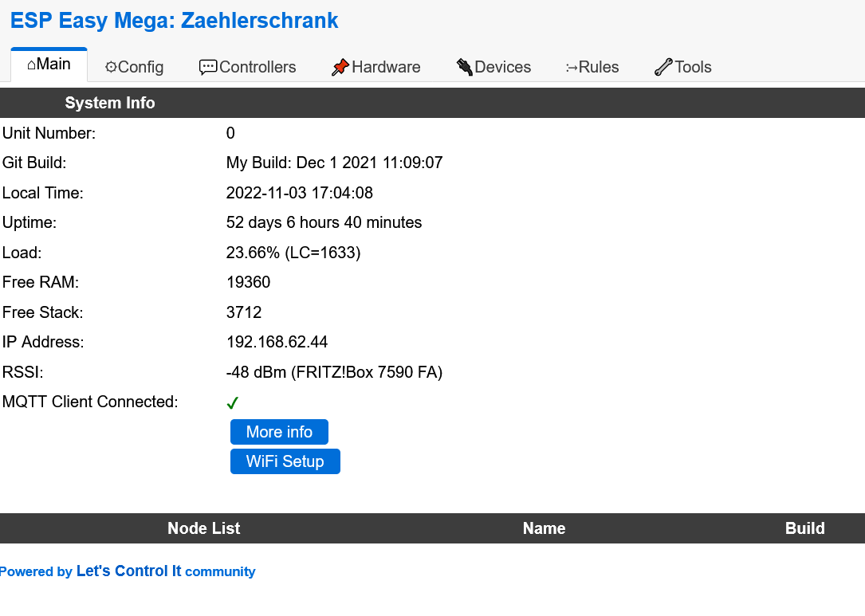Click the RSSI value showing -48 dBm
865x616 pixels.
[334, 372]
